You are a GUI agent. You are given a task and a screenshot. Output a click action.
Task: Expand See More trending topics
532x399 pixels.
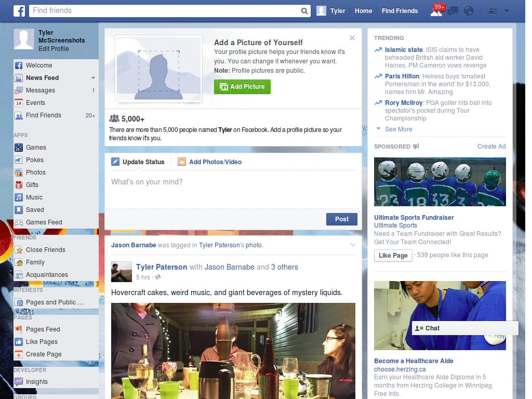click(398, 129)
